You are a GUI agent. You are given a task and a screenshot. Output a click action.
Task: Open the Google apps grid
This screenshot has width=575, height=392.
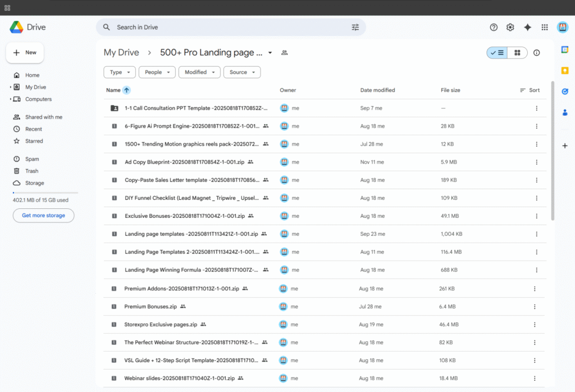[545, 27]
